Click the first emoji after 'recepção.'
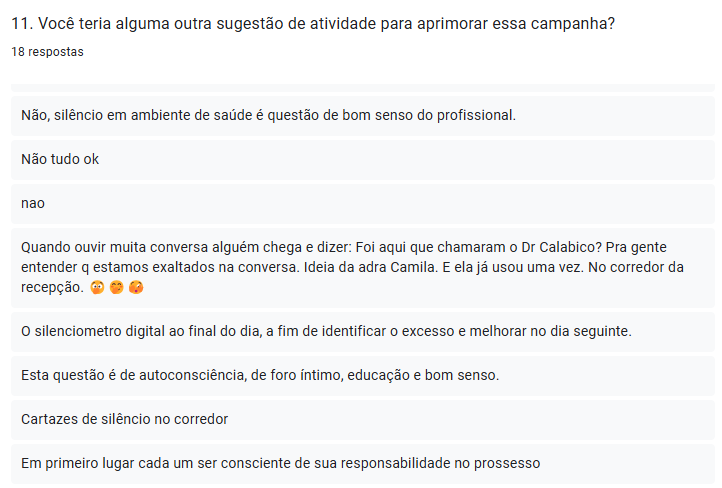The height and width of the screenshot is (488, 722). (x=97, y=288)
